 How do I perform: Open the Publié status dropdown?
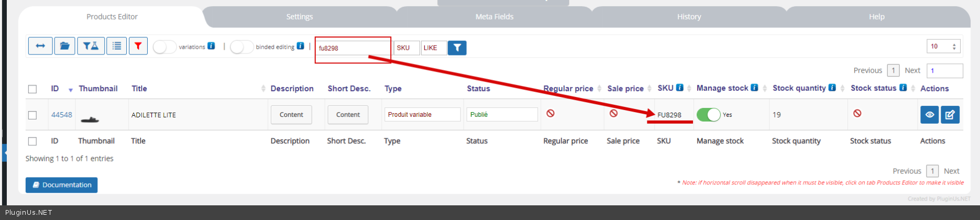(501, 115)
